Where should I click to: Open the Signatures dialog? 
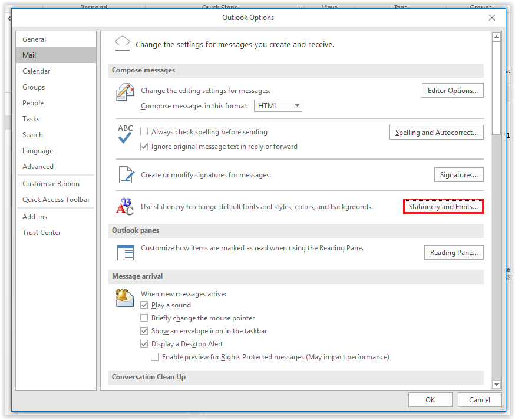click(459, 175)
